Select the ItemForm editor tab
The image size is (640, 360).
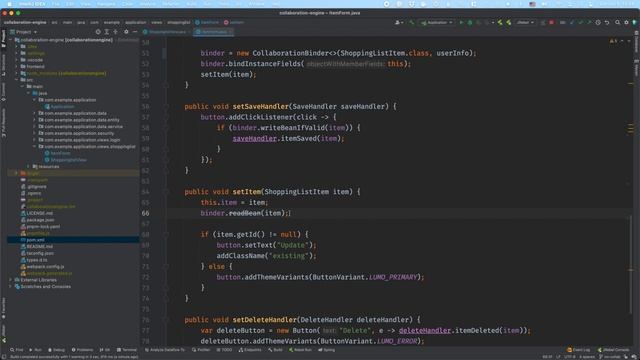coord(212,31)
